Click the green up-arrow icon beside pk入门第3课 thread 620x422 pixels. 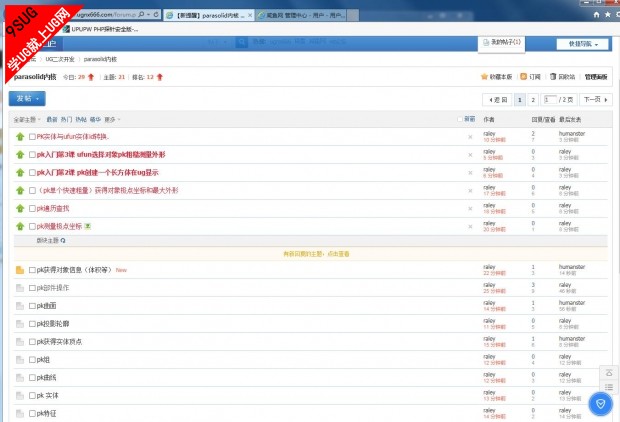tap(20, 155)
